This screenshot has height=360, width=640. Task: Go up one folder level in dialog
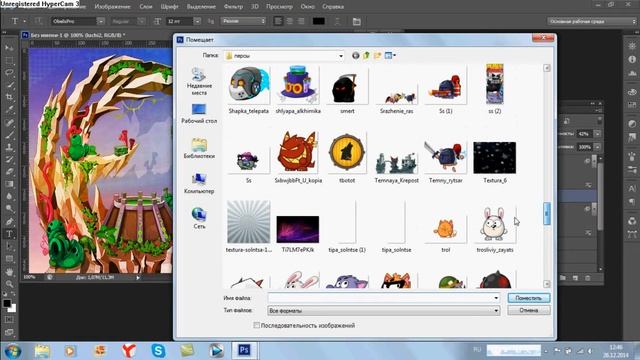tap(366, 55)
